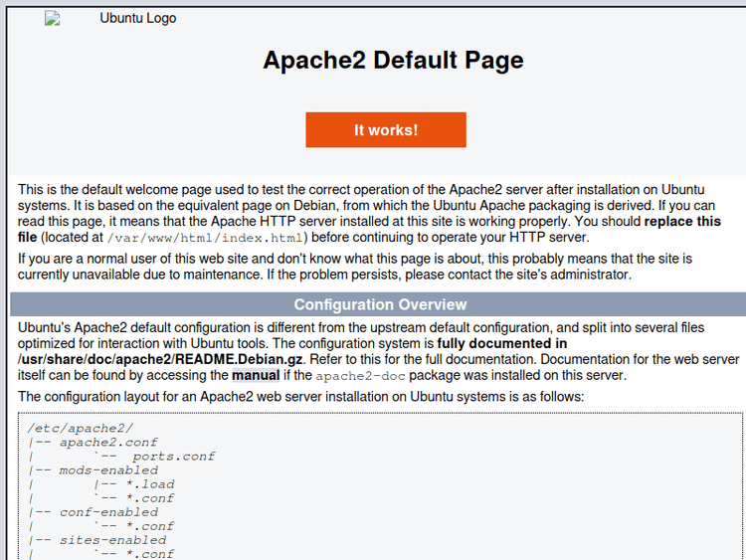Select the apache2.conf entry in layout
Image resolution: width=746 pixels, height=560 pixels.
click(x=107, y=443)
